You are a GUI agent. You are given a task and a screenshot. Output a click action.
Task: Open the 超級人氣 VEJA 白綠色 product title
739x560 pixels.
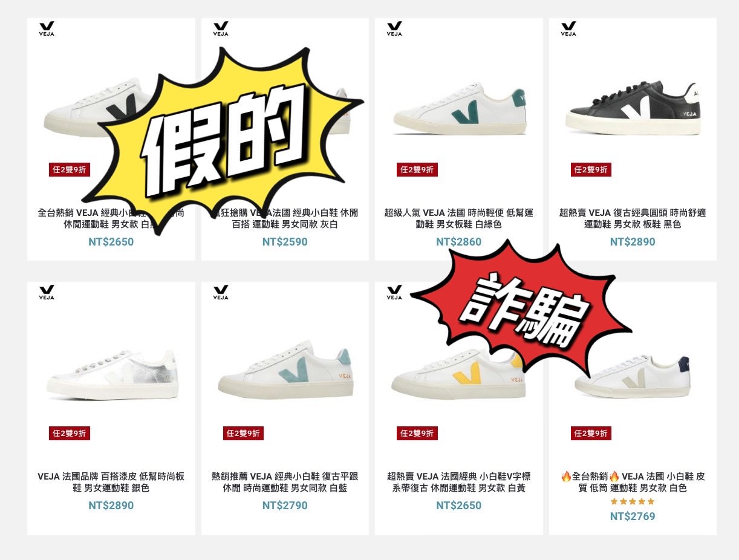459,218
